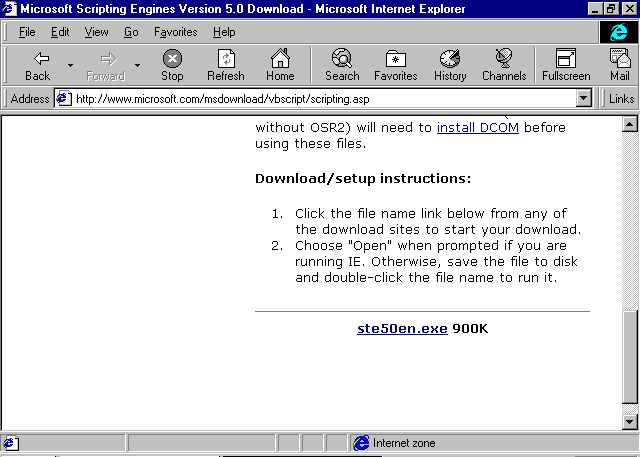Open the Channels pane
This screenshot has height=457, width=640.
pos(504,65)
